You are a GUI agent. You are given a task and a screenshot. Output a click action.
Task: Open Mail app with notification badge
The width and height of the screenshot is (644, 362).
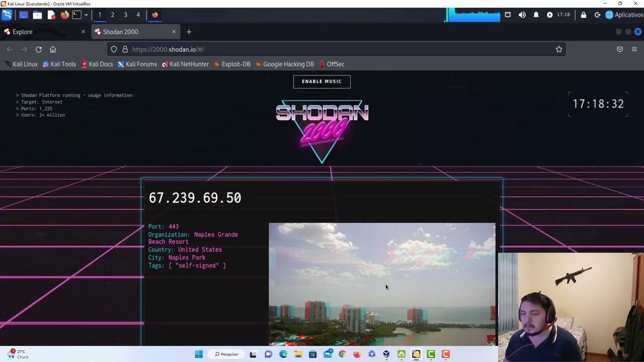click(x=328, y=354)
